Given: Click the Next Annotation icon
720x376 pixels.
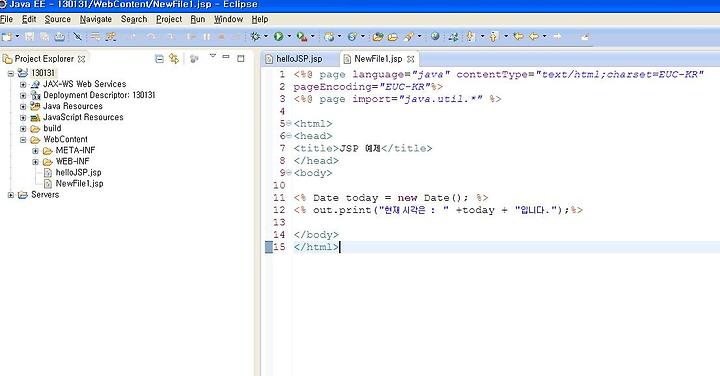Looking at the screenshot, I should 471,37.
